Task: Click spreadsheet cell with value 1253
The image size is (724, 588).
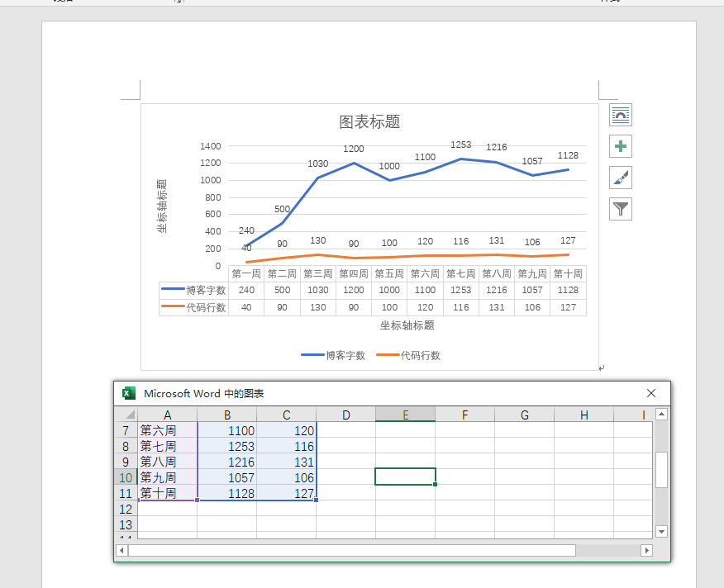Action: [x=226, y=446]
